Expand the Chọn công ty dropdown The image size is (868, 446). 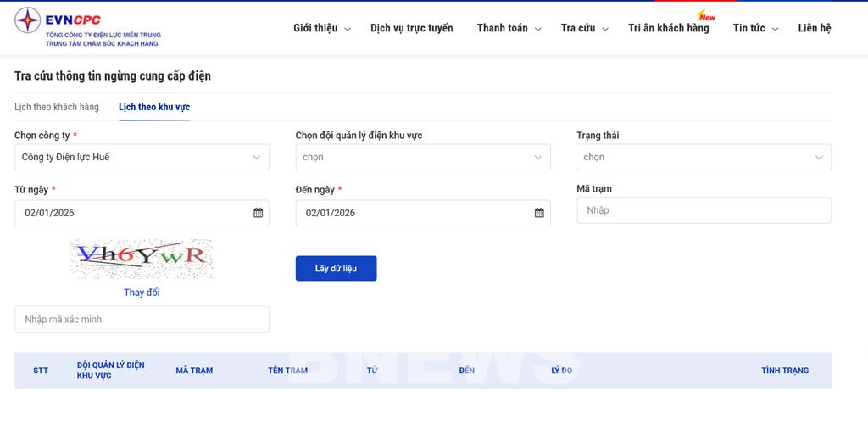coord(142,157)
